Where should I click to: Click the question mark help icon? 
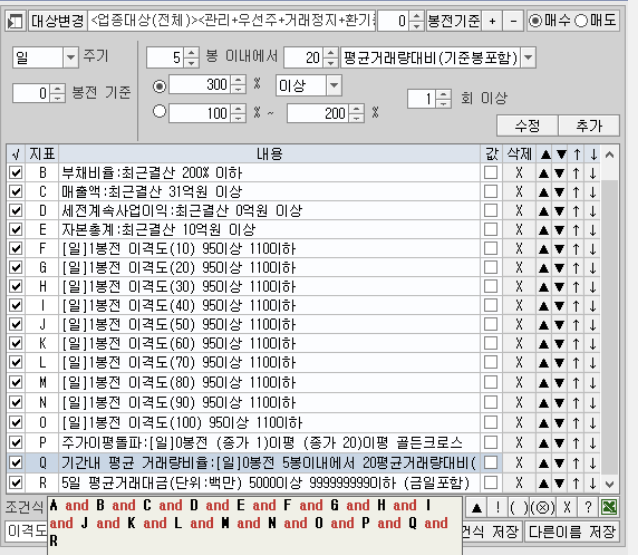pyautogui.click(x=589, y=507)
